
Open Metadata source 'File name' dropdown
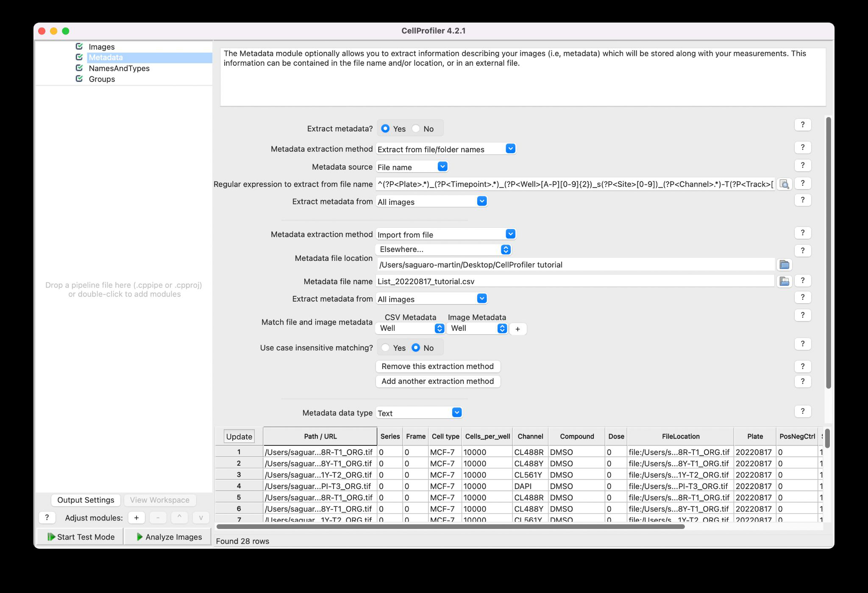412,167
